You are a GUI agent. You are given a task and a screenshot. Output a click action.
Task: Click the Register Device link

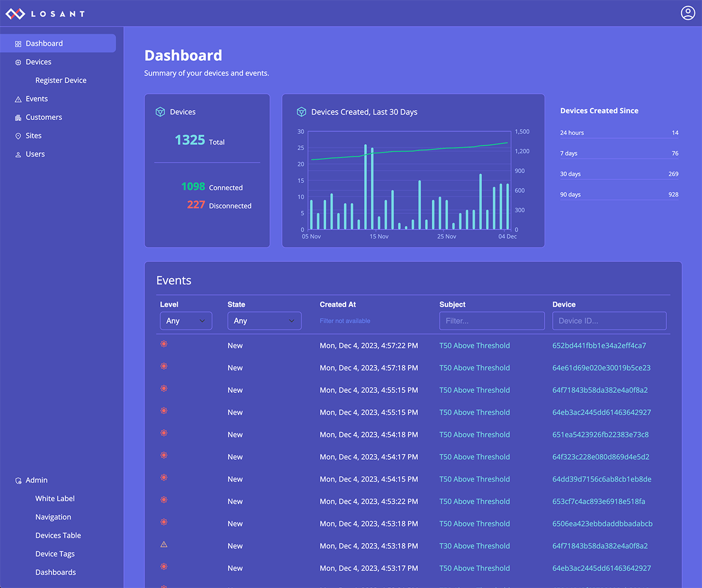coord(61,80)
